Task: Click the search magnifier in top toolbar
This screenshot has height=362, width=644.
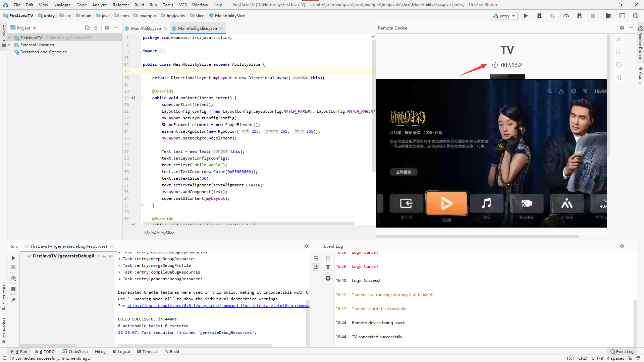Action: pyautogui.click(x=635, y=16)
